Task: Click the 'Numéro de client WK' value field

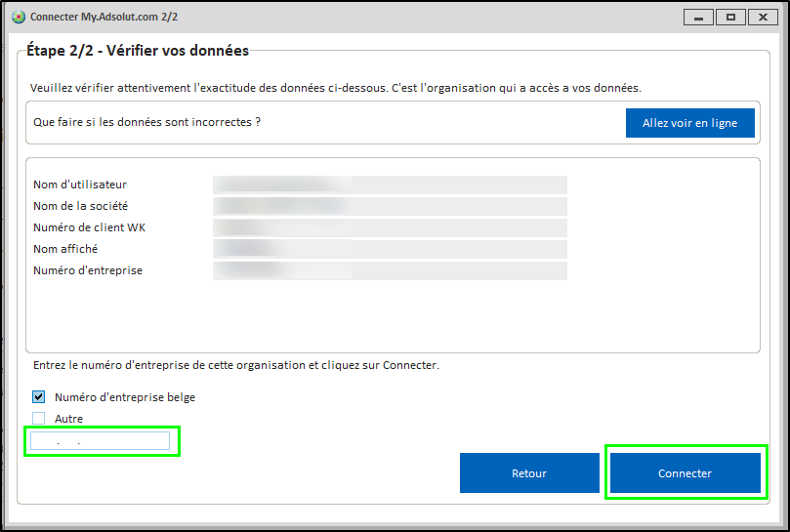Action: (x=390, y=227)
